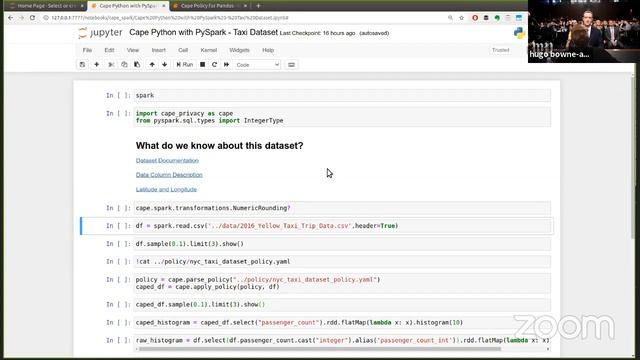Move selected cell down arrow
Viewport: 640px width, 360px height.
pos(164,64)
